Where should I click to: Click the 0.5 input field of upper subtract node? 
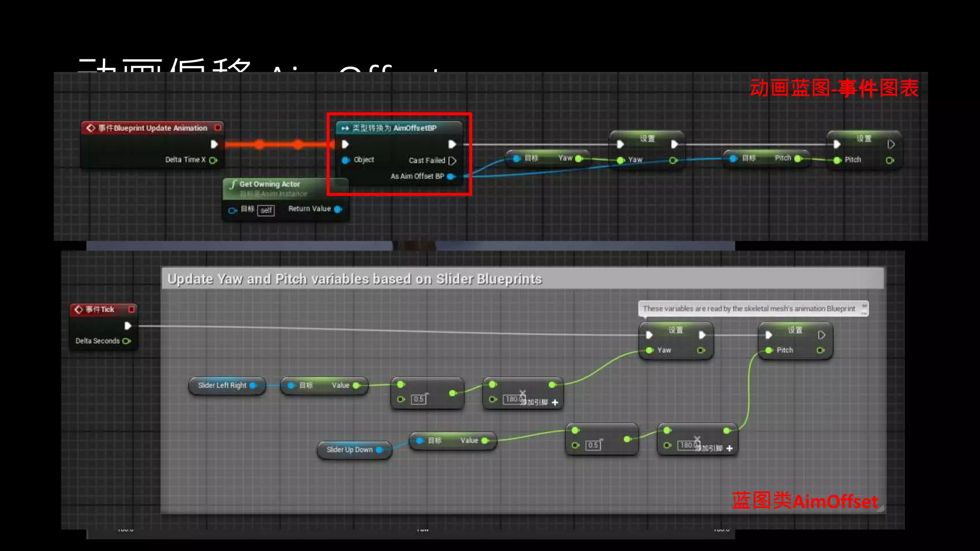419,399
